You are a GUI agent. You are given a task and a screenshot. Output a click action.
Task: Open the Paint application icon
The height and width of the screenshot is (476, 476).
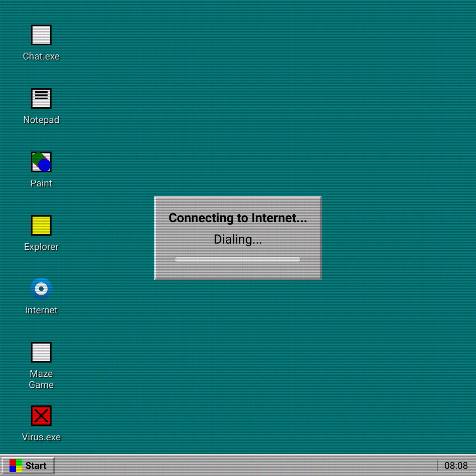coord(41,161)
